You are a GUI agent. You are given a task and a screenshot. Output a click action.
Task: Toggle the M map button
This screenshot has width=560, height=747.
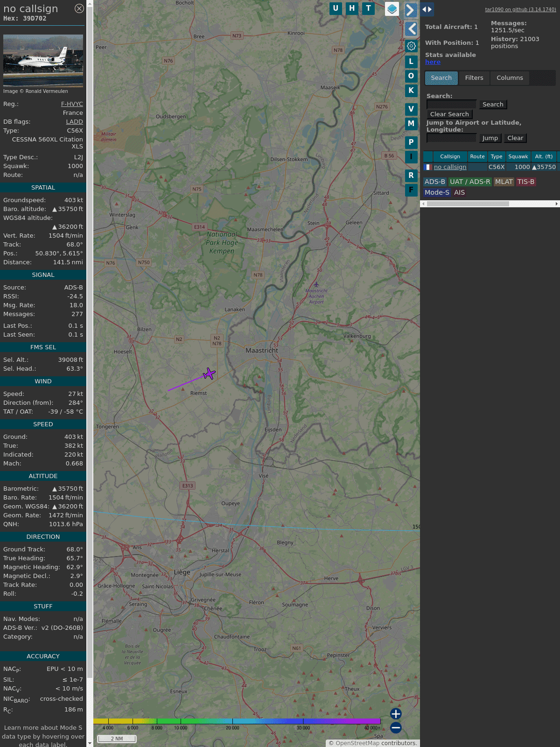411,123
